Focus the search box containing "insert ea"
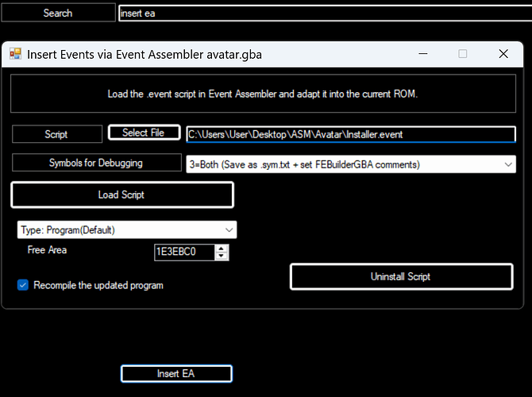The height and width of the screenshot is (397, 532). [x=318, y=13]
